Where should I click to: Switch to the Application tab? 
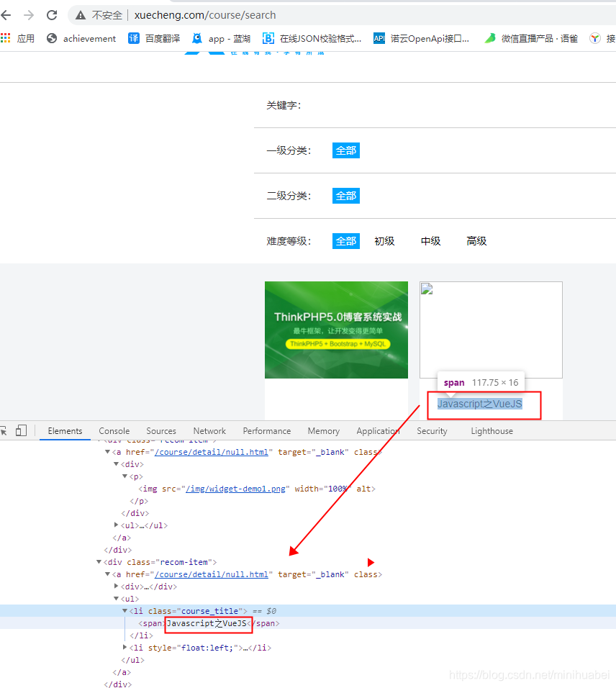[x=379, y=431]
